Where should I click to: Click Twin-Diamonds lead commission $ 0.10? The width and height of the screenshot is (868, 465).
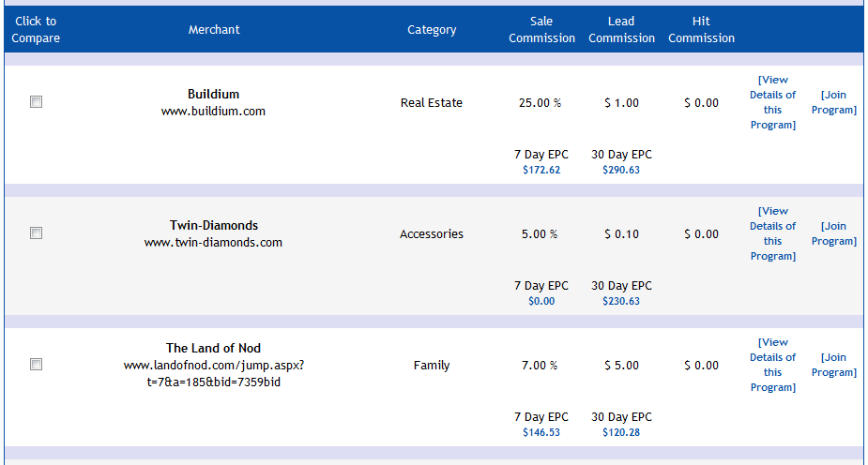(621, 233)
